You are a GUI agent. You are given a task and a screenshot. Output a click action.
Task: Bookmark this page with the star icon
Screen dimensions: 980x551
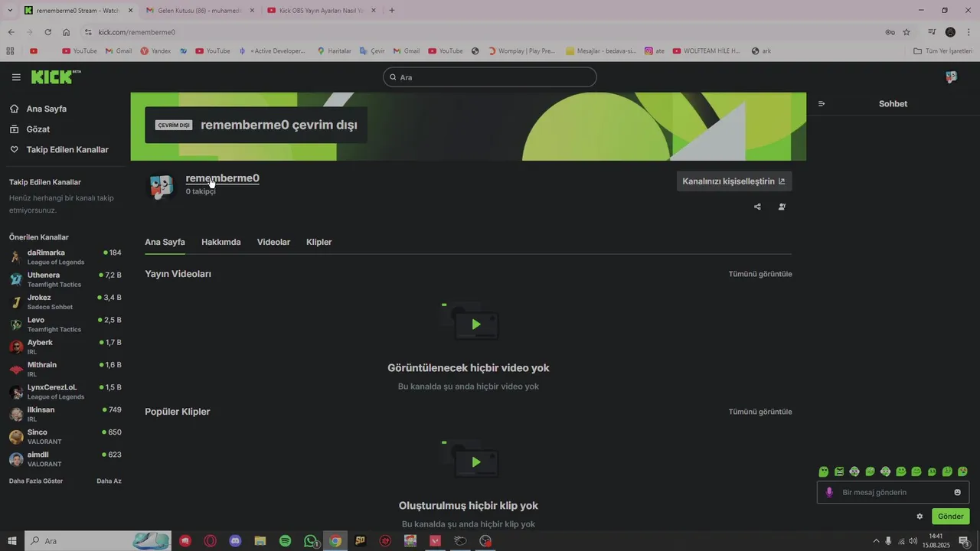[x=906, y=32]
